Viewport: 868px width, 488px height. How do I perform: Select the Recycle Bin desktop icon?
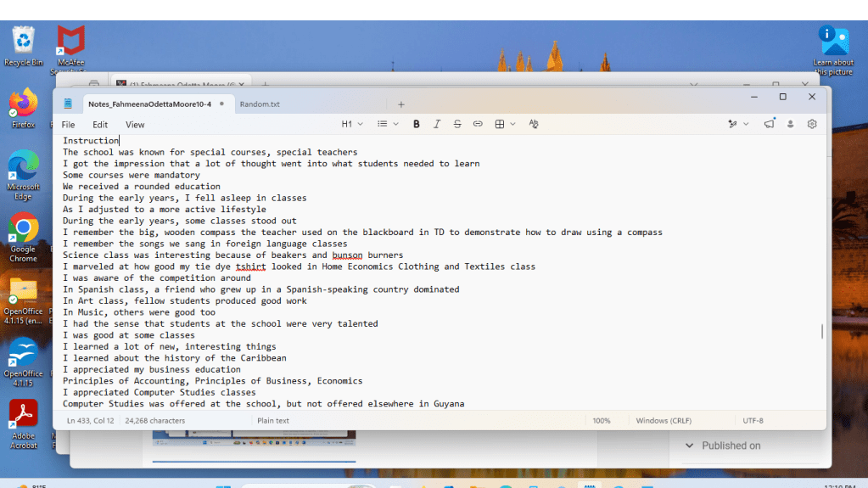23,46
